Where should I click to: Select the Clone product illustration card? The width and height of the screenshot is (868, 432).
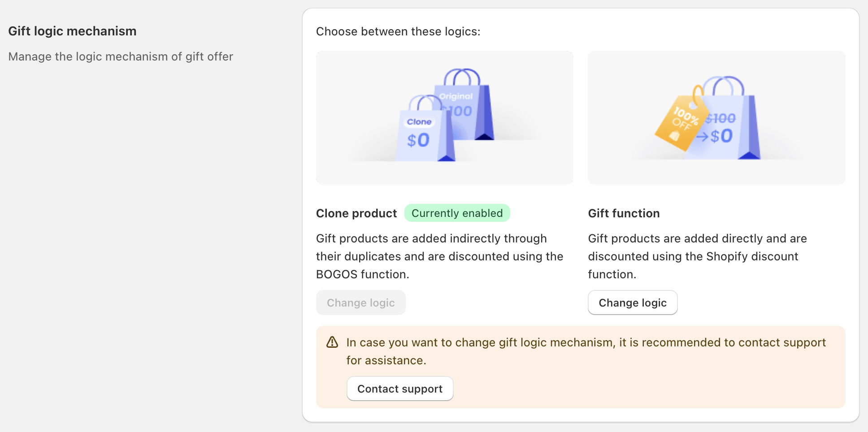pyautogui.click(x=445, y=117)
